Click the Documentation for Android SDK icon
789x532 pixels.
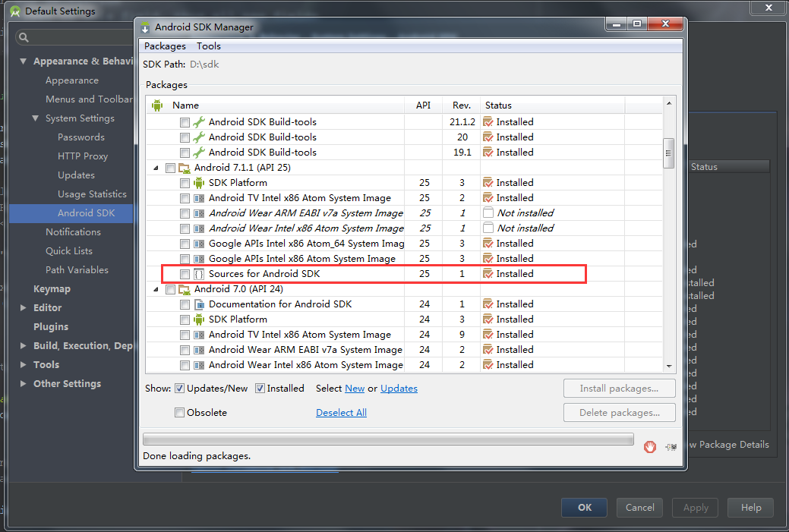coord(199,304)
